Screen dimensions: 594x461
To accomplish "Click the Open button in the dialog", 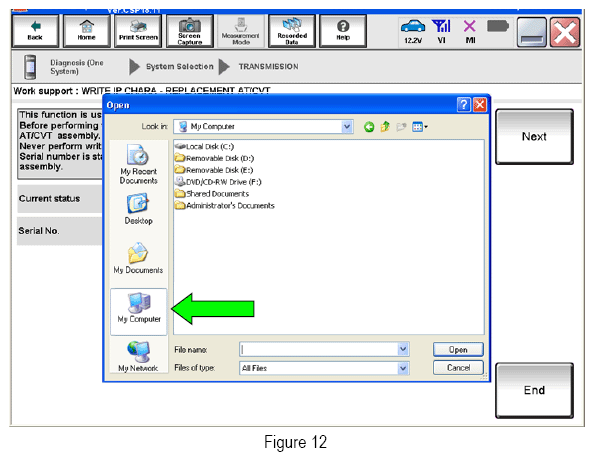I will point(458,350).
